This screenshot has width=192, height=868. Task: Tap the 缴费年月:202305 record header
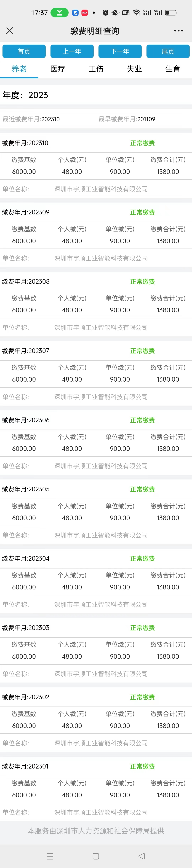click(26, 489)
